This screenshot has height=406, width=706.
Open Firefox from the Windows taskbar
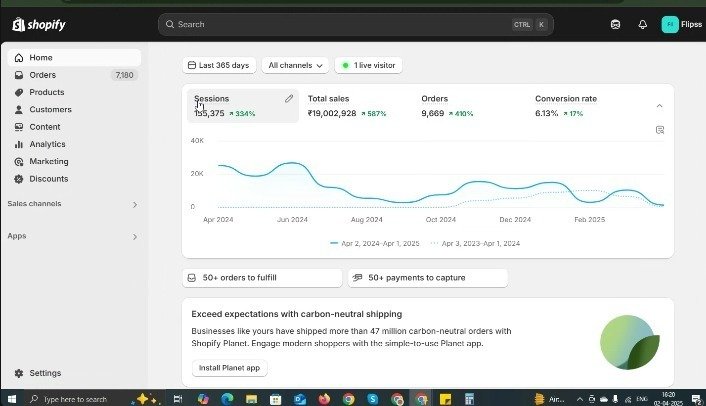324,398
